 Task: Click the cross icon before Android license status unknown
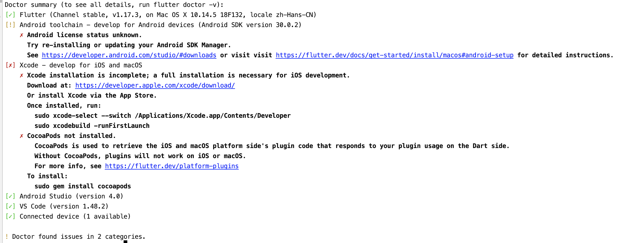[22, 35]
